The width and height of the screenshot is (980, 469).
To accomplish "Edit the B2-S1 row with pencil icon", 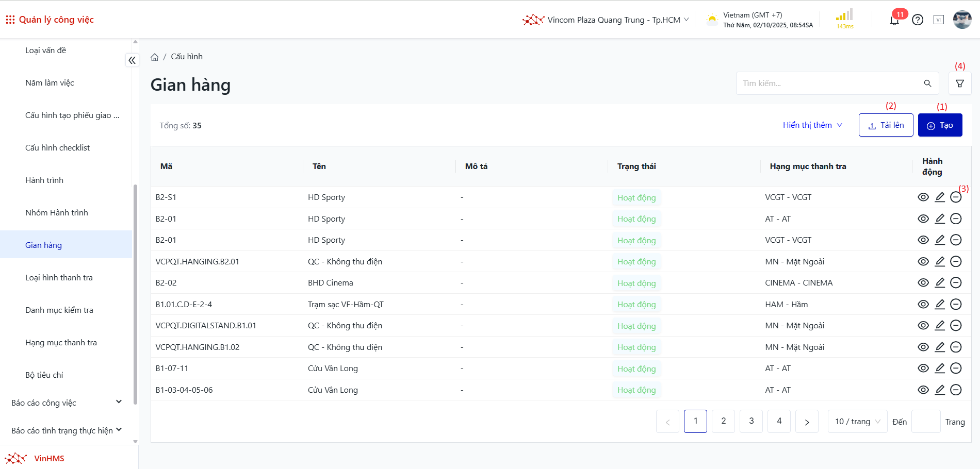I will [940, 197].
